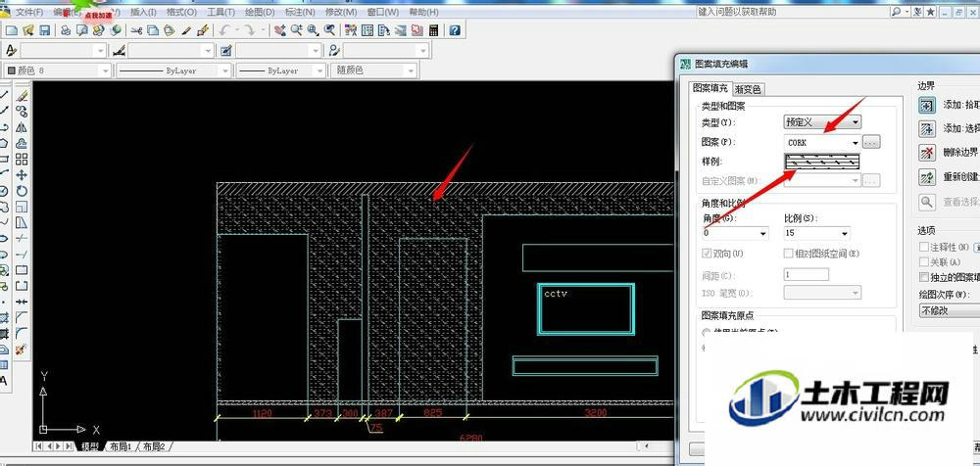Open the second ByLayer lineweight dropdown
980x466 pixels.
point(281,70)
